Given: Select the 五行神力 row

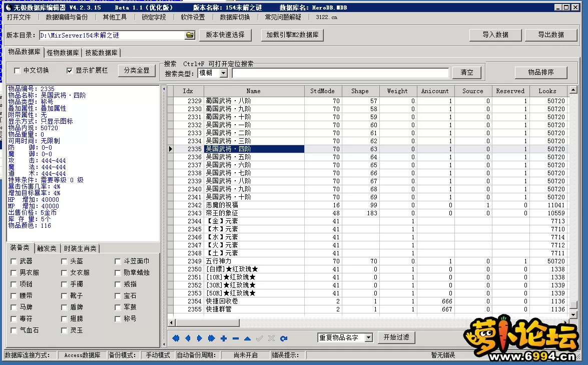Looking at the screenshot, I should [367, 261].
